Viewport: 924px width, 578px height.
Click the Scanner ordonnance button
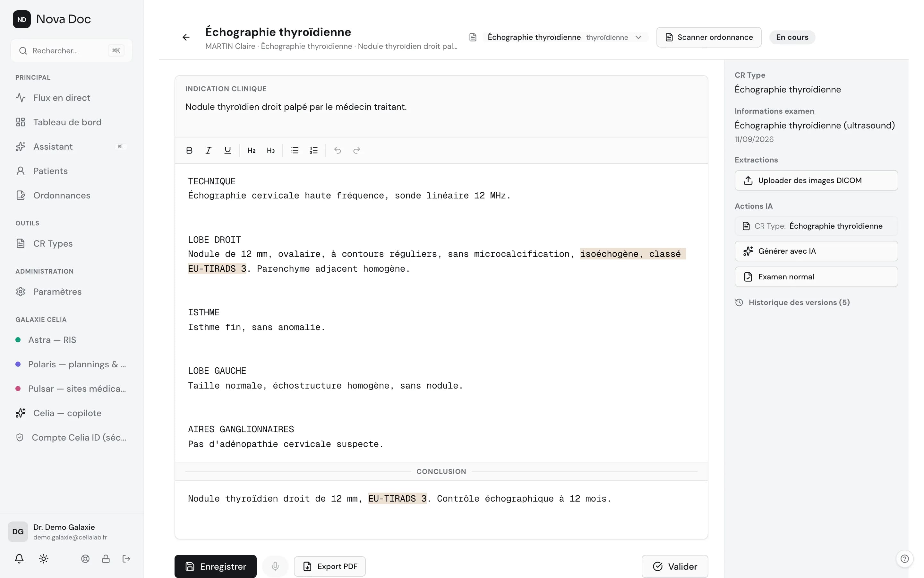pyautogui.click(x=709, y=37)
